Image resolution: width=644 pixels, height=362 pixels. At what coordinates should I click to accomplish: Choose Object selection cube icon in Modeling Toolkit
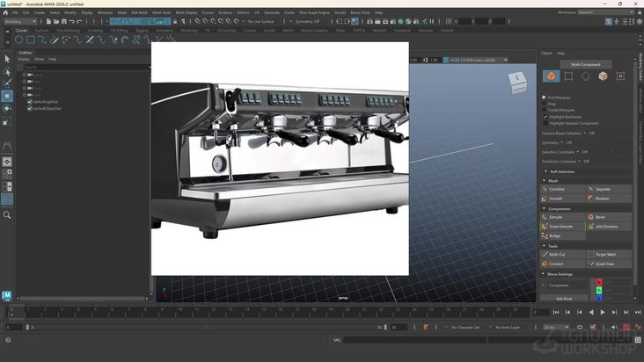551,76
